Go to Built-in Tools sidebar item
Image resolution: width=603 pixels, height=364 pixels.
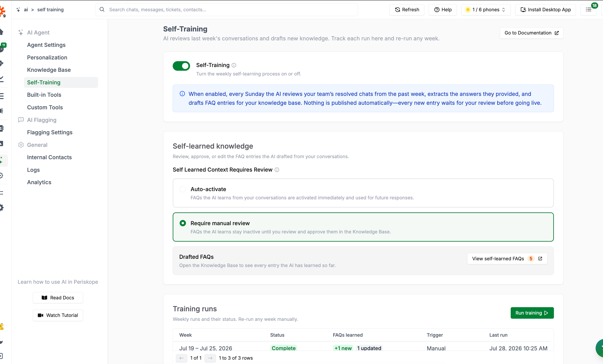click(44, 95)
